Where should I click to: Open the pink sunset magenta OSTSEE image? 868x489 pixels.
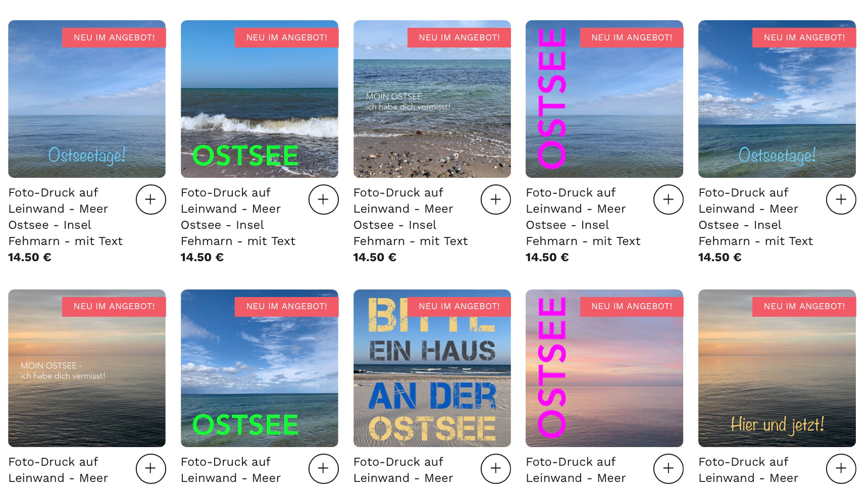pos(604,368)
